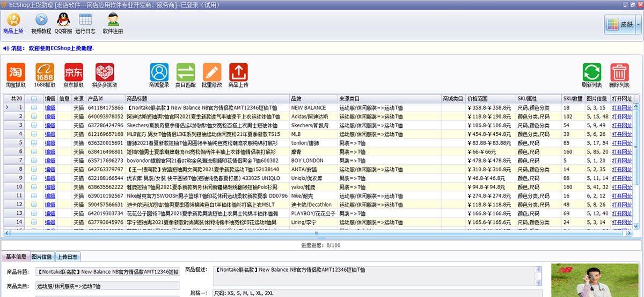
Task: Select product Id 632188166544 cell
Action: tap(106, 178)
